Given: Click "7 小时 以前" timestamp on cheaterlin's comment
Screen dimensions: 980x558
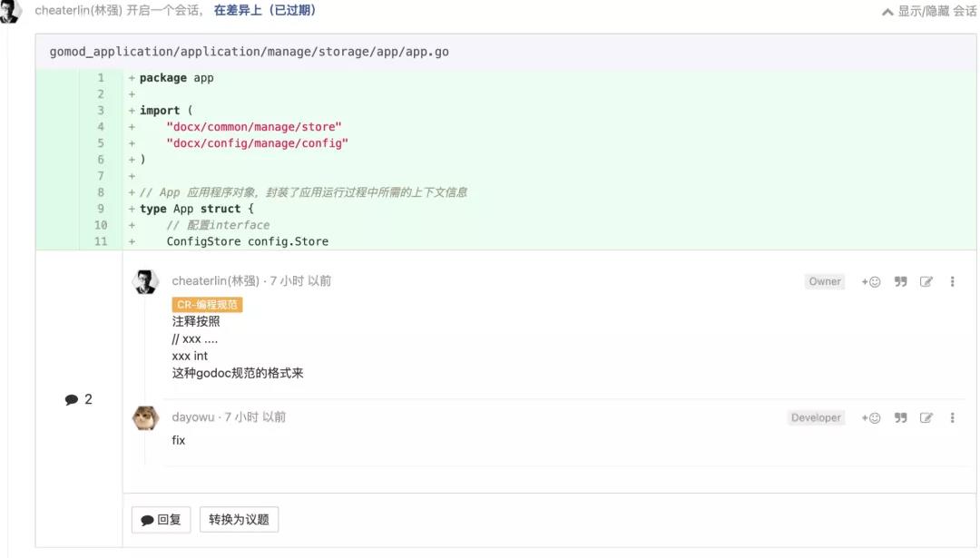Looking at the screenshot, I should point(300,281).
